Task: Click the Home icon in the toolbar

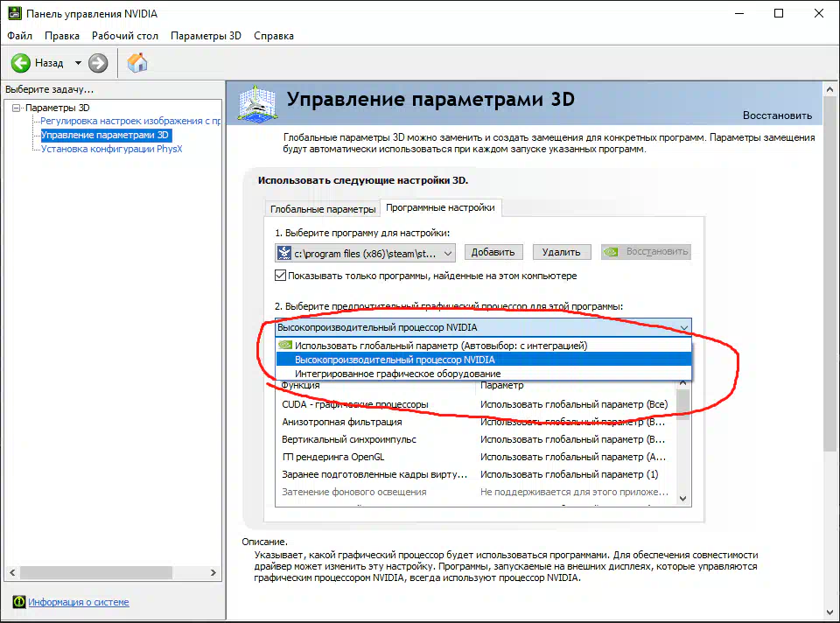Action: point(137,63)
